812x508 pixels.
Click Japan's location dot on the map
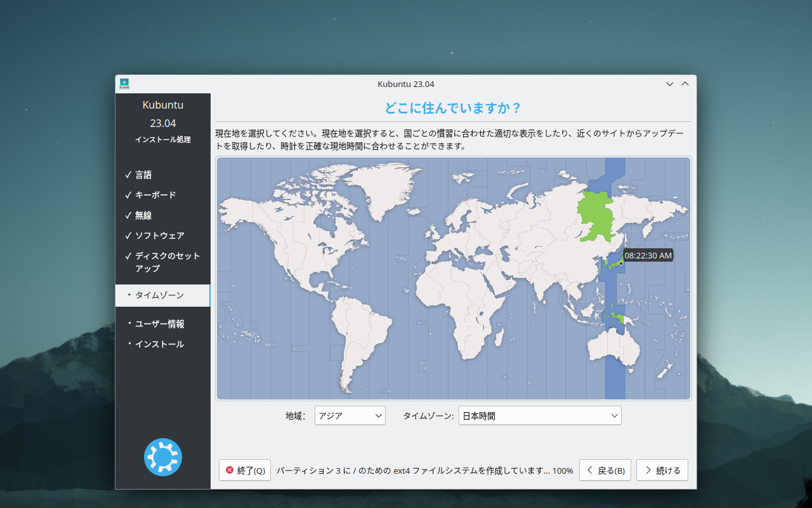tap(621, 264)
